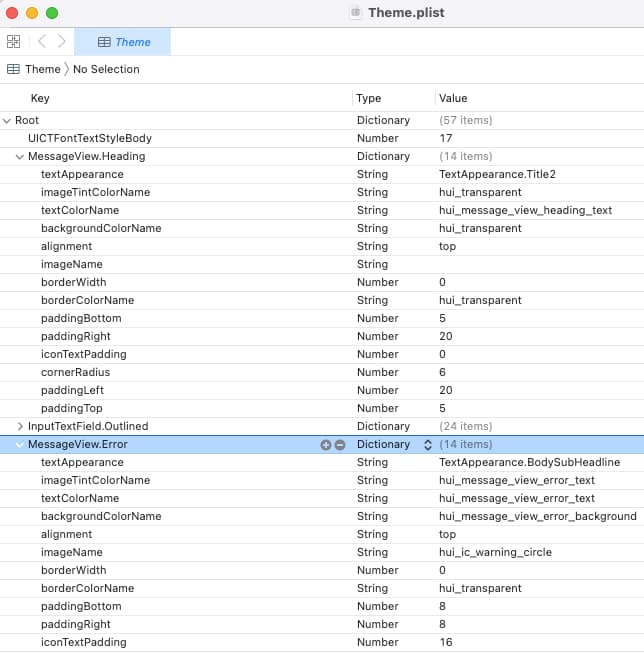Click the Theme.plist window title
The height and width of the screenshot is (653, 644).
(x=406, y=12)
